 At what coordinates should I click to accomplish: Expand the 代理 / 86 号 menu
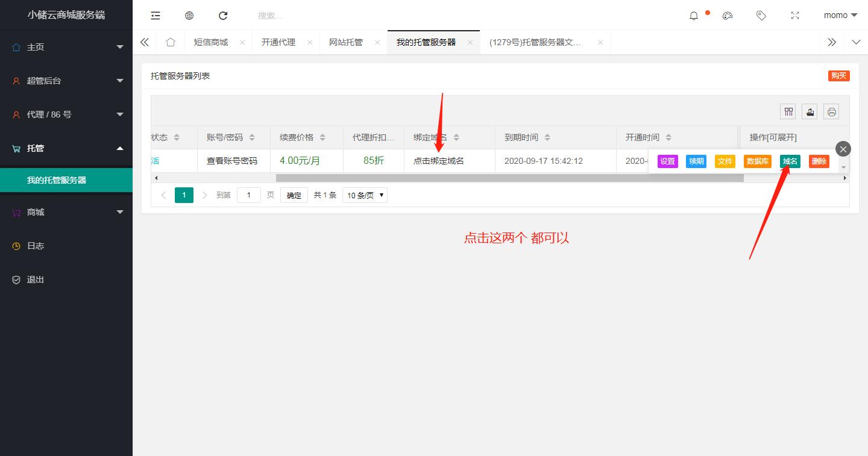click(66, 114)
